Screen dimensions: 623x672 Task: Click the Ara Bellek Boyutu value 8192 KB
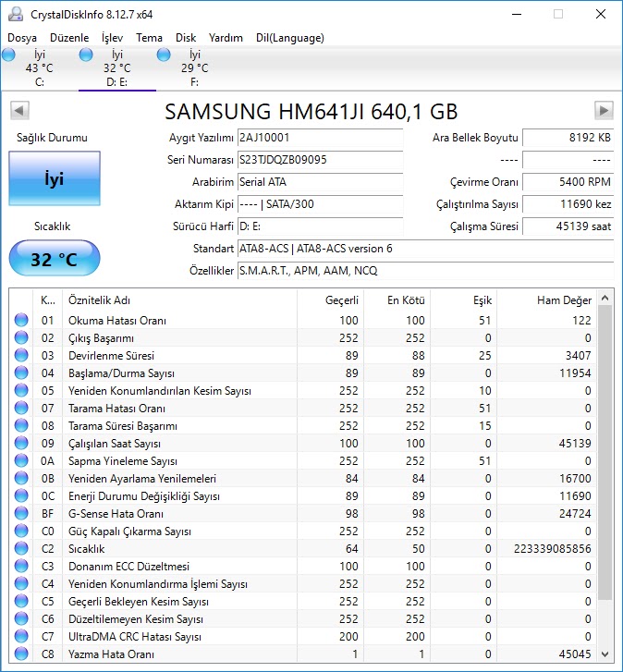(568, 138)
